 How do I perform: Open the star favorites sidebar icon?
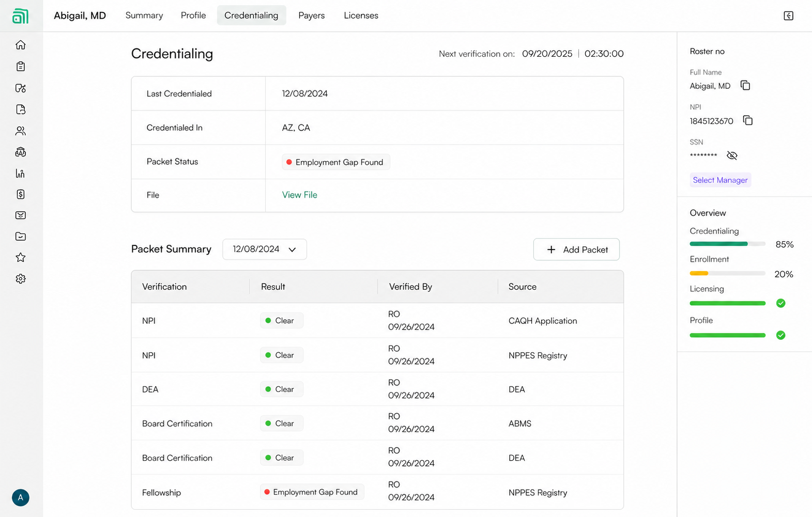21,257
